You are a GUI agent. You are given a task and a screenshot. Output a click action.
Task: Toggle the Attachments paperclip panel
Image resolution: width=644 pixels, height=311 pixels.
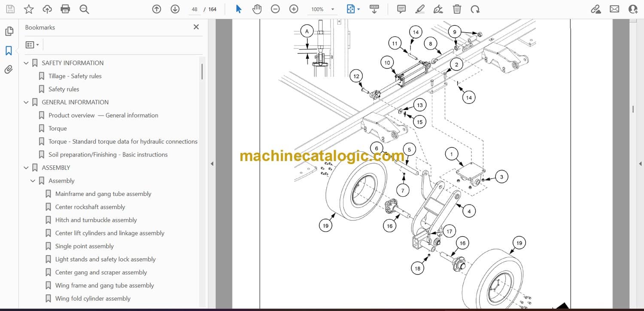9,70
